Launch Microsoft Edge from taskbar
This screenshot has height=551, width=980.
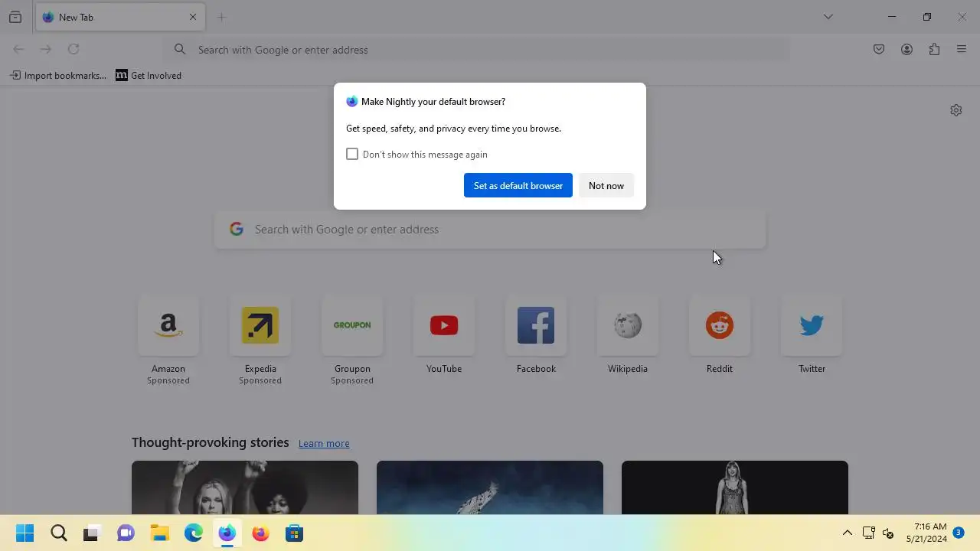193,533
